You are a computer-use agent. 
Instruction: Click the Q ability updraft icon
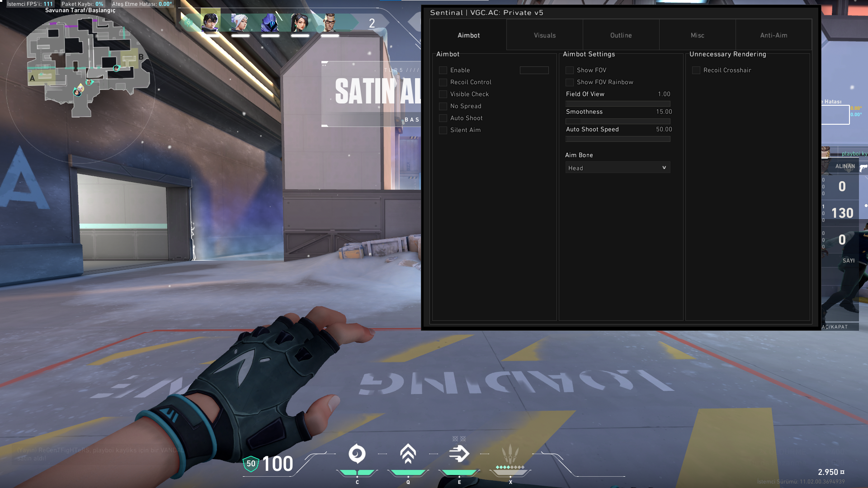click(x=408, y=454)
